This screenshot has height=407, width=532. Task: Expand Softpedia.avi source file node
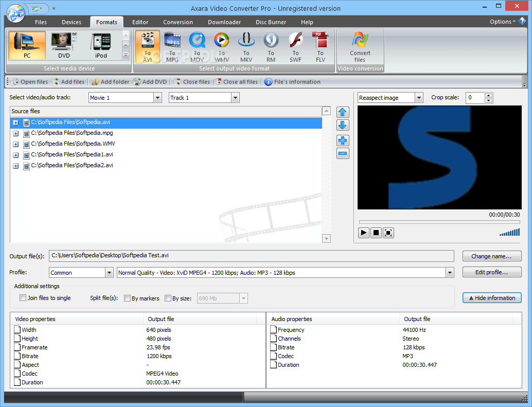15,123
